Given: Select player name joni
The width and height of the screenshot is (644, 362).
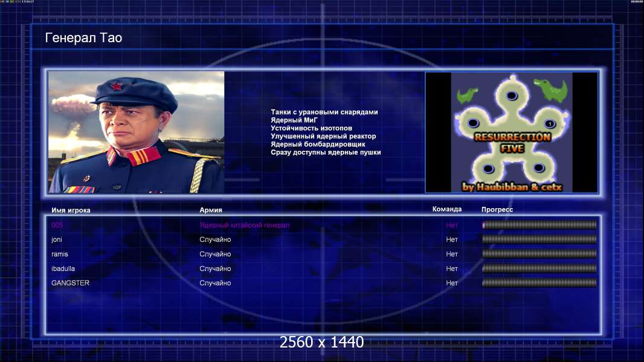Looking at the screenshot, I should click(57, 240).
